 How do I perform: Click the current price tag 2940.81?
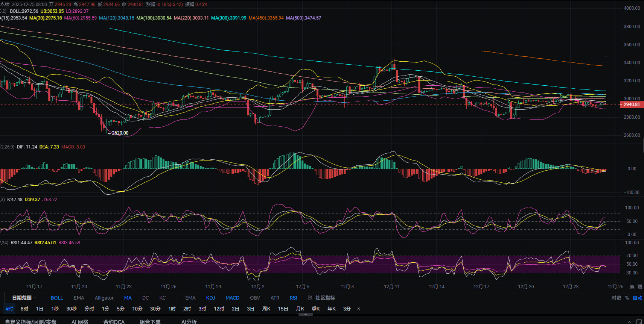click(x=631, y=104)
